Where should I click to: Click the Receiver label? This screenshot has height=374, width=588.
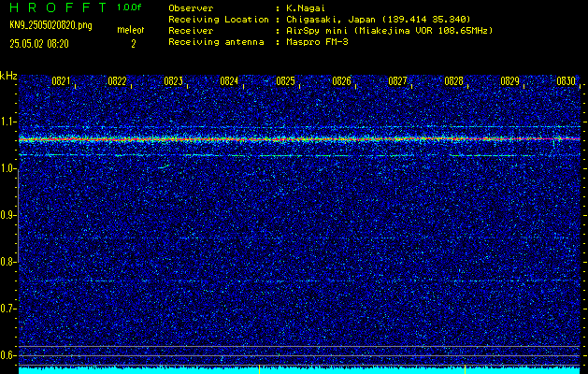(x=191, y=31)
